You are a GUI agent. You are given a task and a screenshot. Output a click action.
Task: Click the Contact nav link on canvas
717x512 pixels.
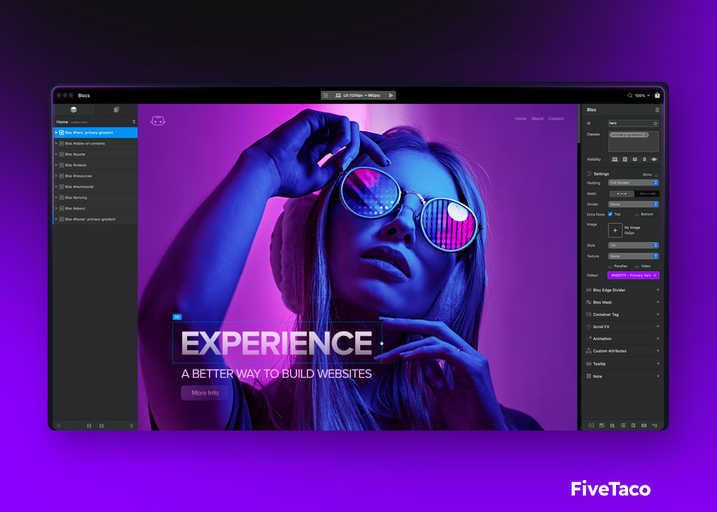556,119
